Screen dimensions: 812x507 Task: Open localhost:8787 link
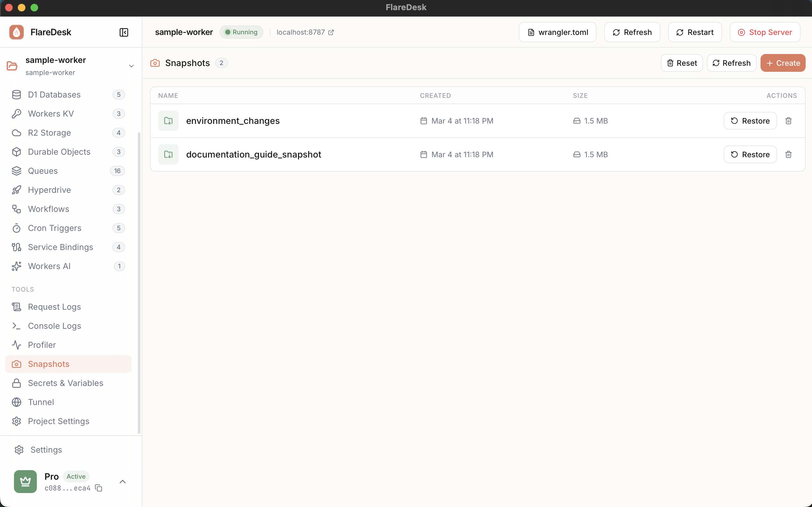301,32
